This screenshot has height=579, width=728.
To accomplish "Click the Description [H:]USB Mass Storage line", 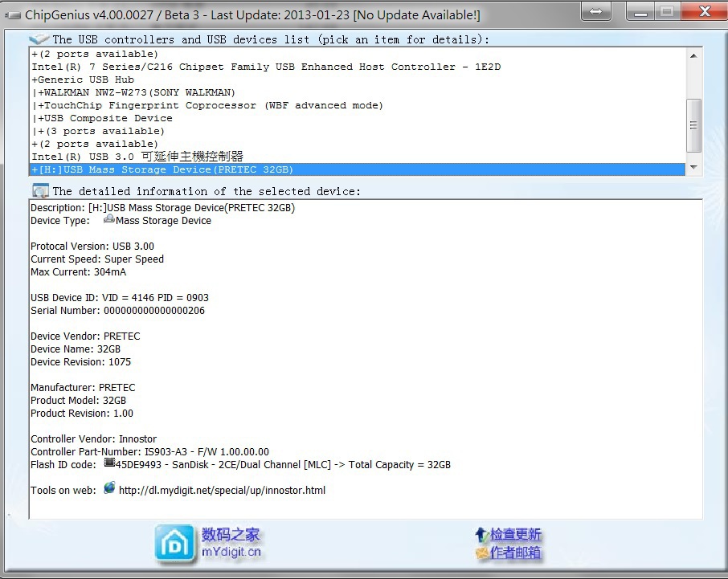I will [x=163, y=208].
